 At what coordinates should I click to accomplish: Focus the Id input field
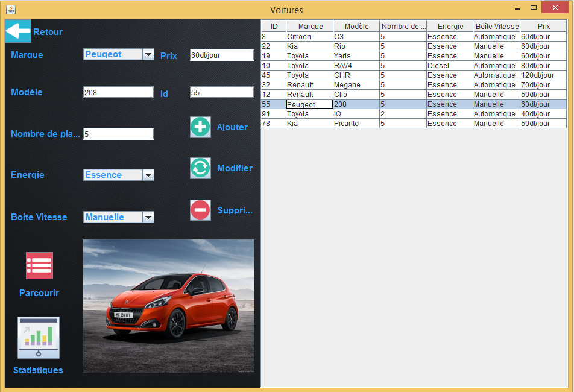pyautogui.click(x=222, y=92)
